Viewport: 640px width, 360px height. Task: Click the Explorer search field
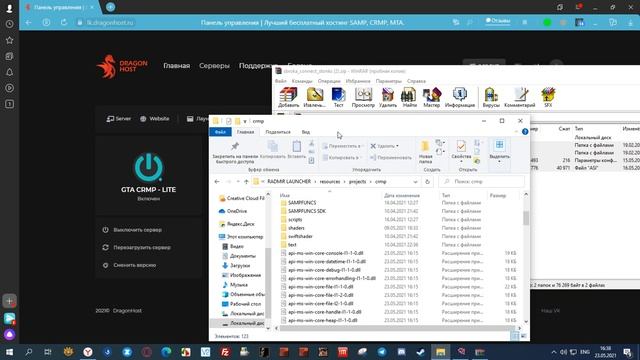(x=482, y=182)
